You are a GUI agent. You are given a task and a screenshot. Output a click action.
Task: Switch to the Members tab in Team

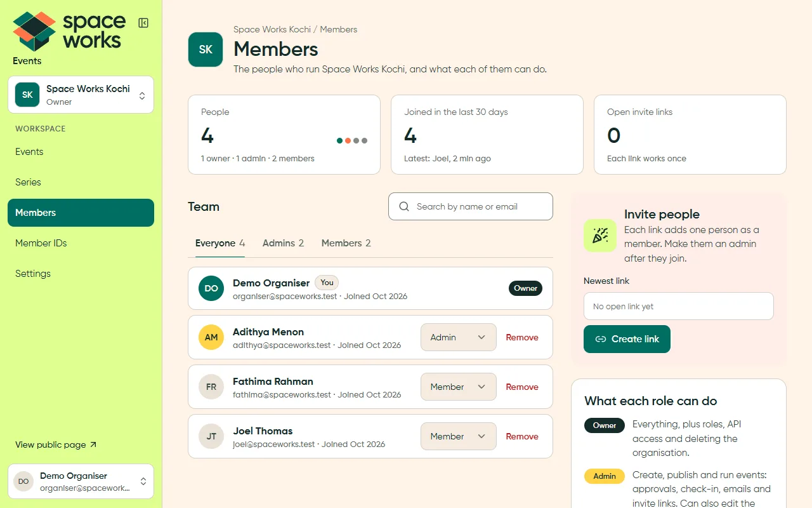346,243
